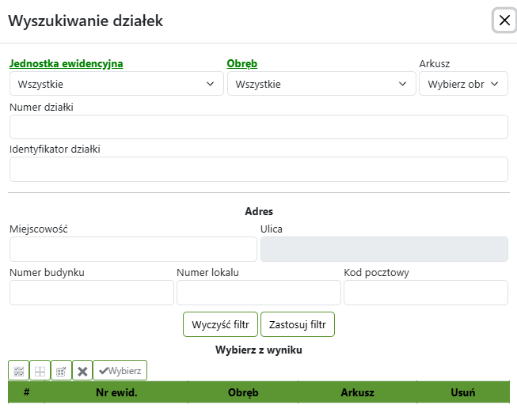Click the Obręb green link label
This screenshot has width=517, height=420.
(242, 64)
